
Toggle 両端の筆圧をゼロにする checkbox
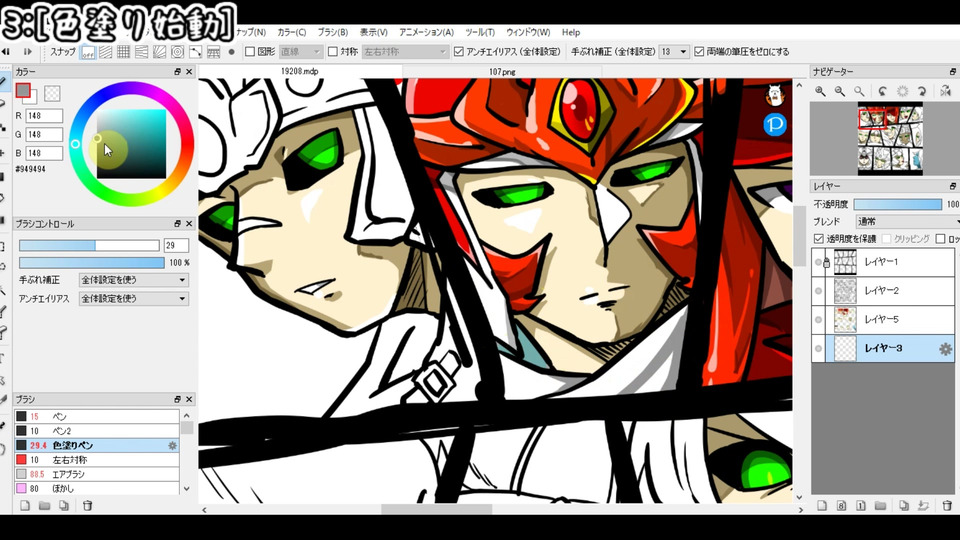(x=699, y=52)
